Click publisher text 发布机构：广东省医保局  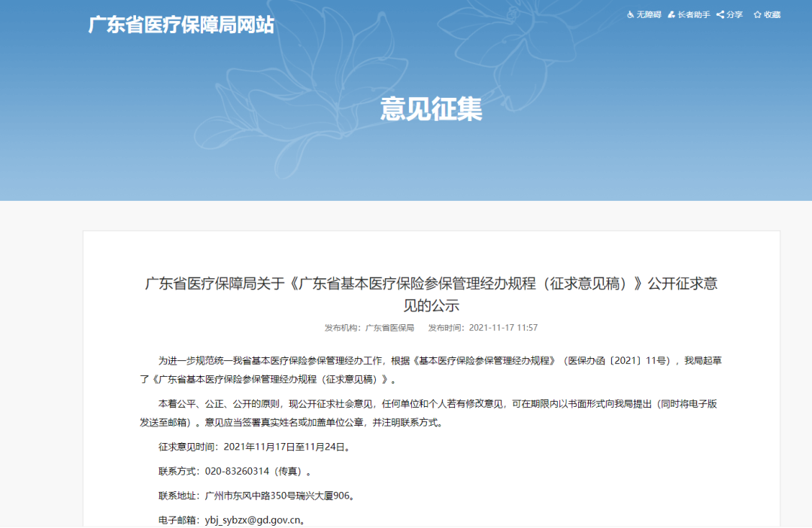point(369,327)
